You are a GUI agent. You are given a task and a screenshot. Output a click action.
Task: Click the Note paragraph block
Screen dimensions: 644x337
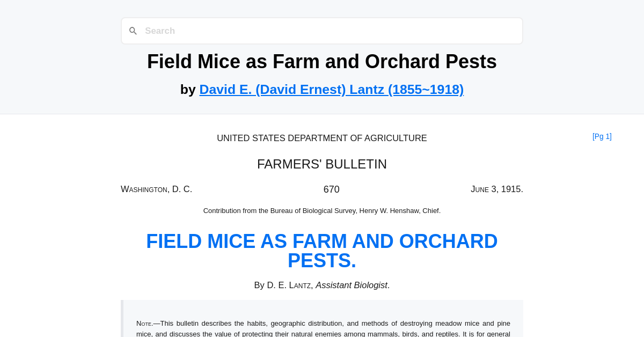tap(321, 327)
